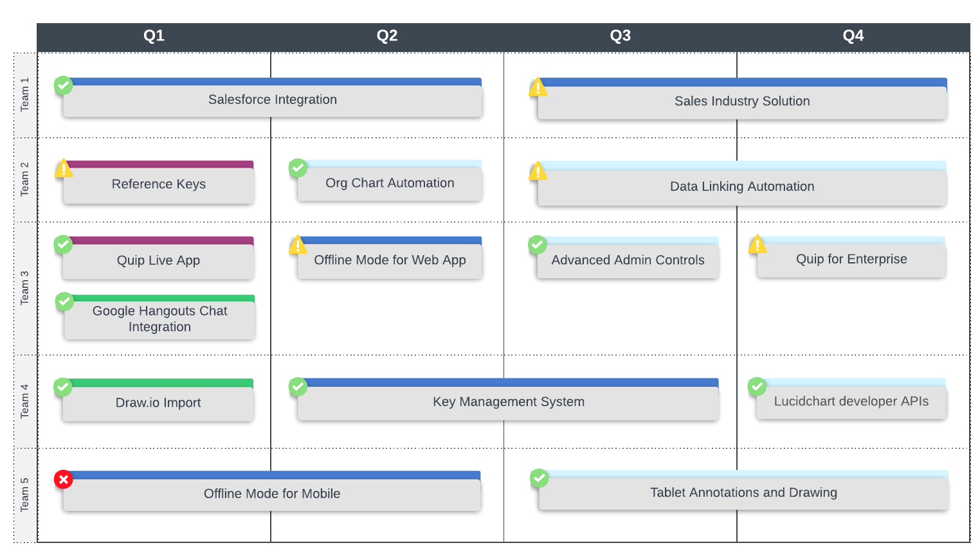The width and height of the screenshot is (980, 552).
Task: Click the warning triangle on Reference Keys
Action: click(x=64, y=169)
